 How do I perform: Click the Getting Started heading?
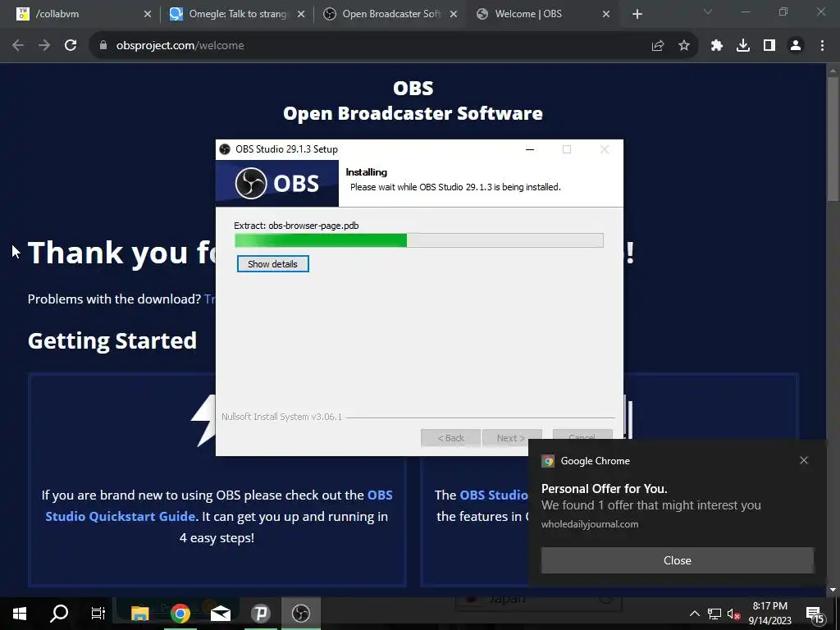(112, 340)
